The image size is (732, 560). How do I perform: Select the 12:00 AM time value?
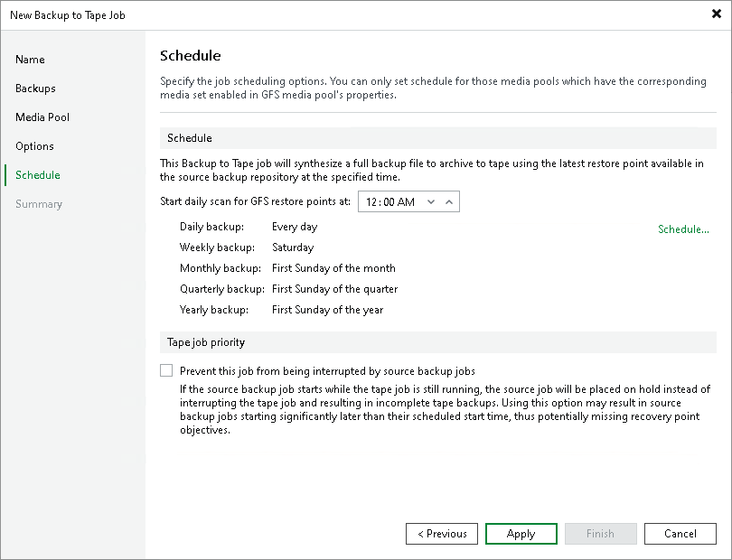[x=389, y=201]
